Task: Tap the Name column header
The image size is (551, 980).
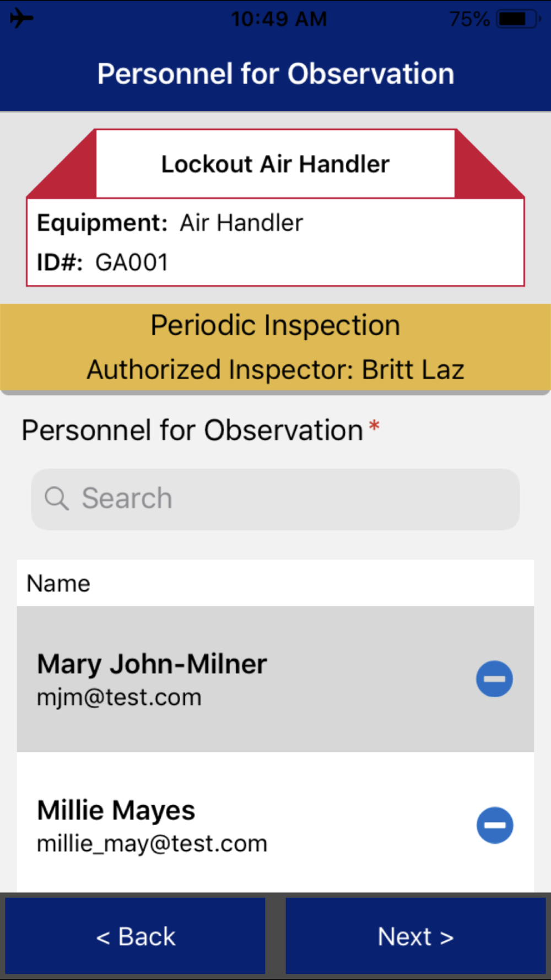Action: 58,583
